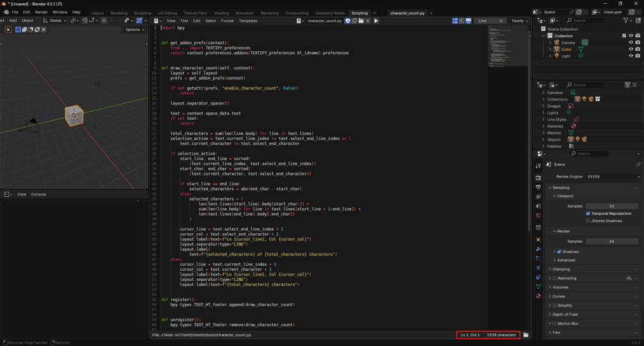This screenshot has width=644, height=346.
Task: Toggle line numbers in the text editor
Action: point(455,21)
